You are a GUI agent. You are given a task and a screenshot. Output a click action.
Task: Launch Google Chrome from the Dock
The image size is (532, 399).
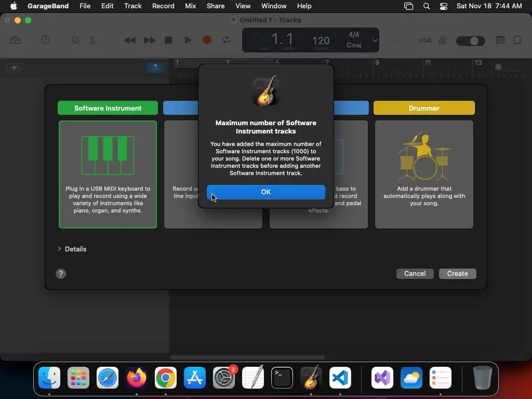click(x=166, y=378)
